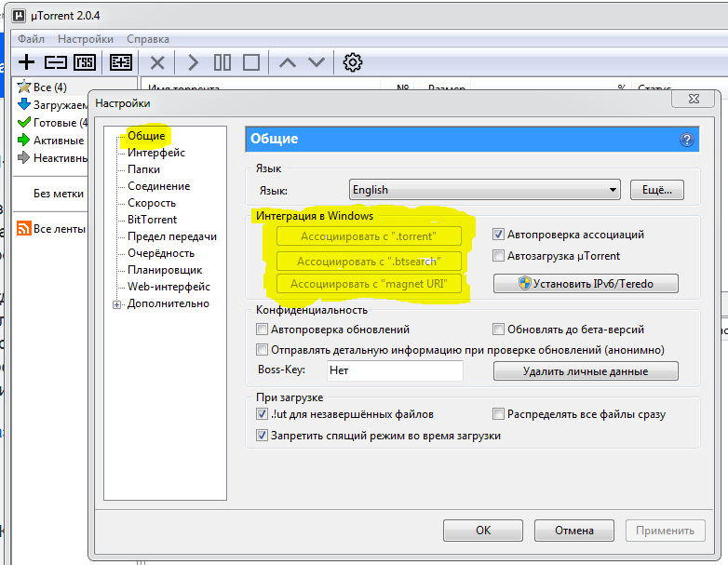Close the Настройки settings dialog
The image size is (728, 565).
coord(694,99)
